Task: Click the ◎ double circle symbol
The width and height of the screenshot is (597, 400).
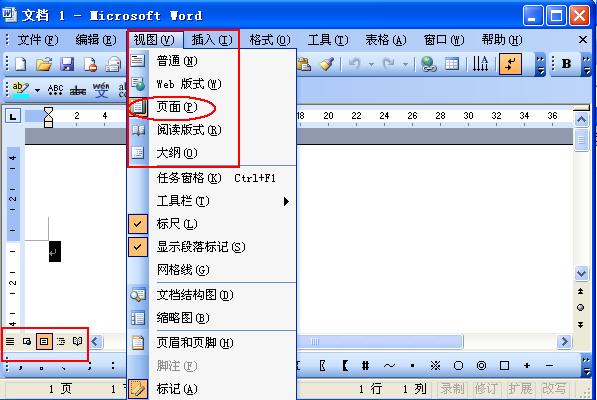Action: [x=481, y=366]
